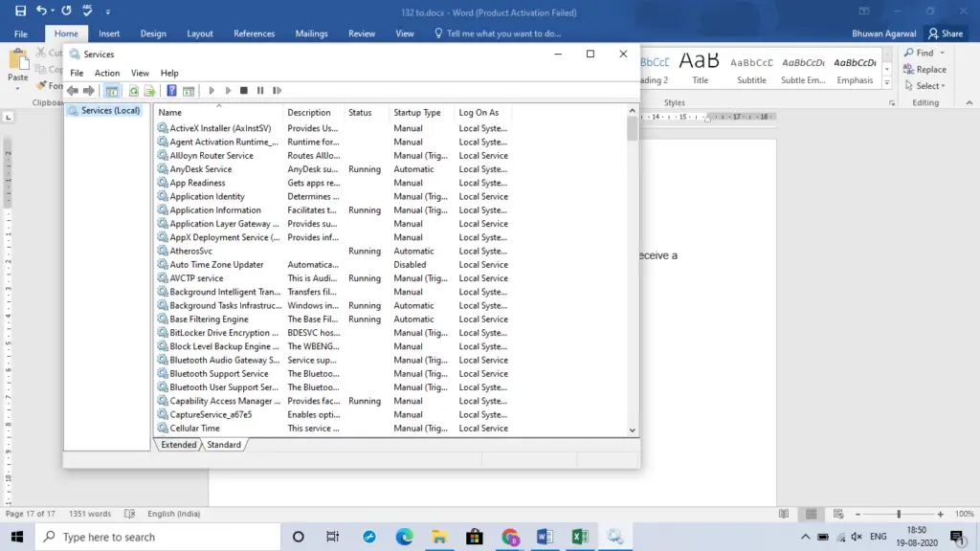Open Microsoft Edge from the taskbar
The image size is (980, 551).
405,537
